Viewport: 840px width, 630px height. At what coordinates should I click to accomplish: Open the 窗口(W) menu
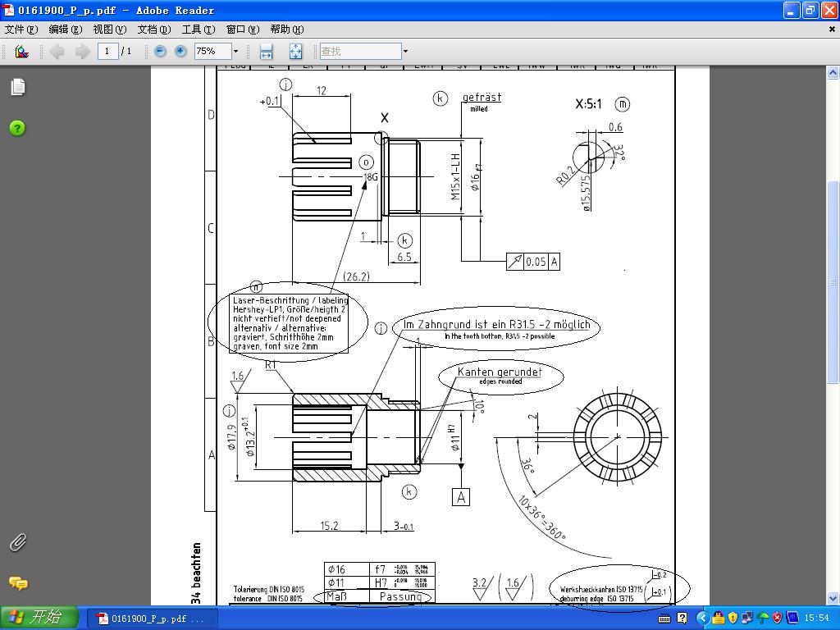243,30
